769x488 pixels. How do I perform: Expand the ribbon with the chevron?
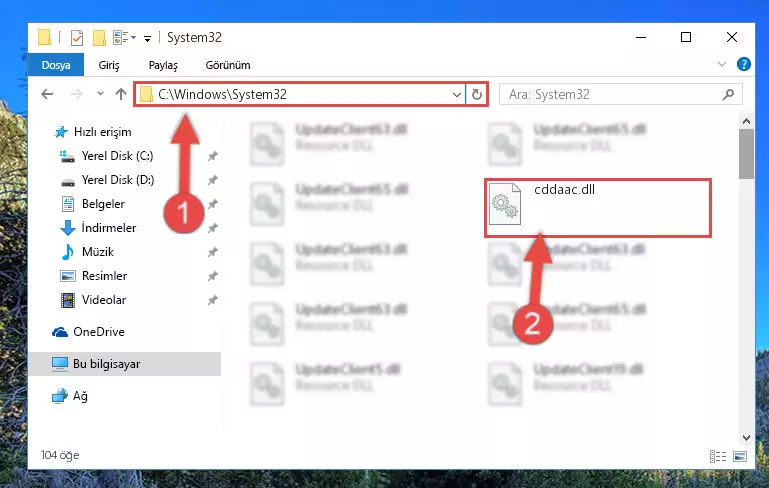click(x=721, y=64)
